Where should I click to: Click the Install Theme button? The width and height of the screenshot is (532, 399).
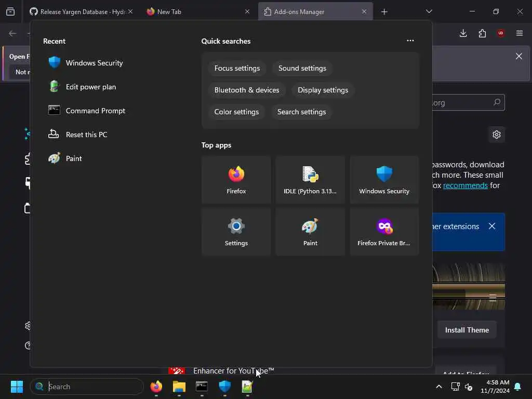coord(467,330)
